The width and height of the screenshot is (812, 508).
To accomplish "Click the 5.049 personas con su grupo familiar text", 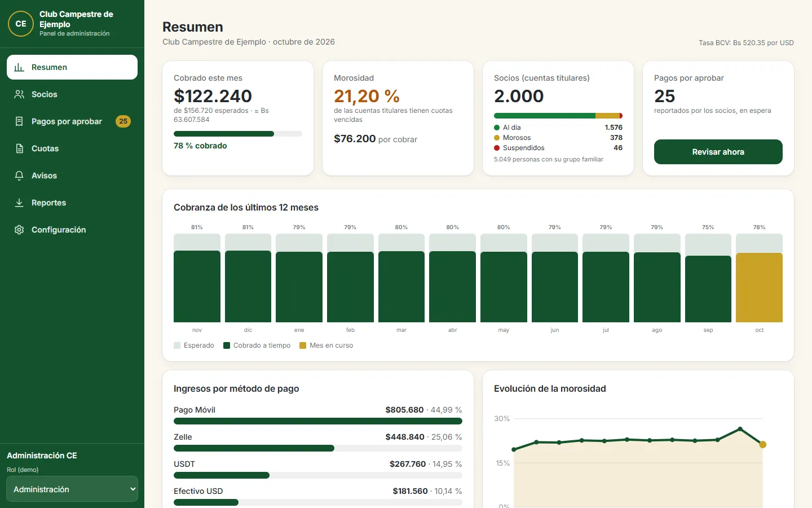I will click(x=549, y=160).
